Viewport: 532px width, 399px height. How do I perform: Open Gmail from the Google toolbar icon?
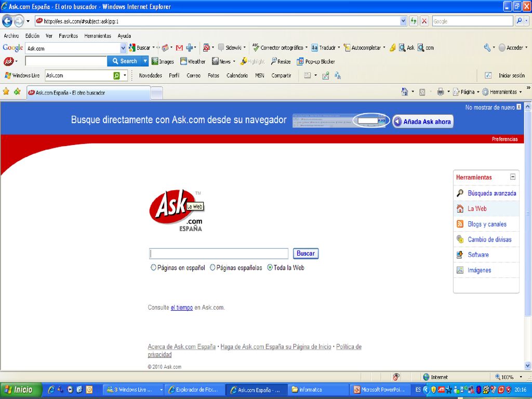coord(179,48)
